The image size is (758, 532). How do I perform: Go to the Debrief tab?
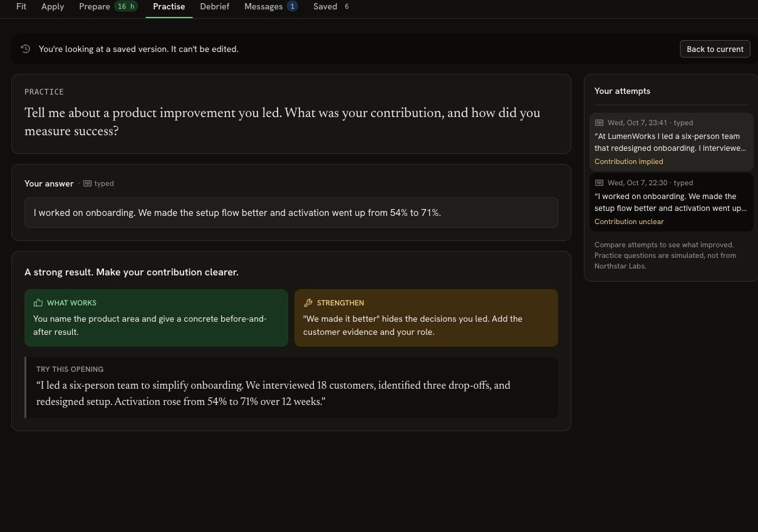tap(215, 6)
